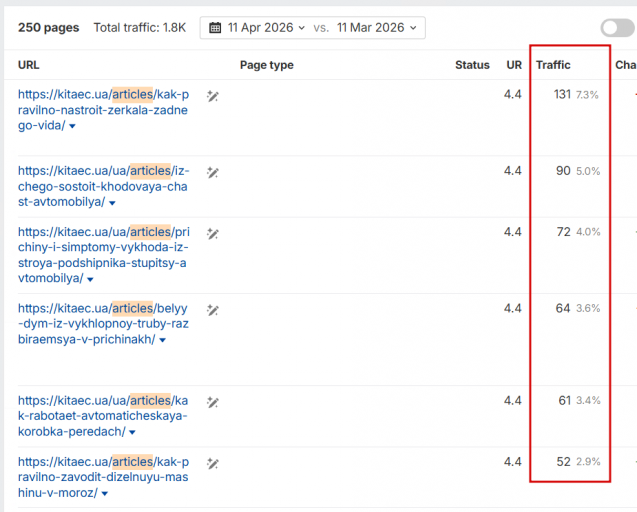Expand dropdown arrow after podshipnika-stupitsy URL
Image resolution: width=637 pixels, height=512 pixels.
coord(90,280)
